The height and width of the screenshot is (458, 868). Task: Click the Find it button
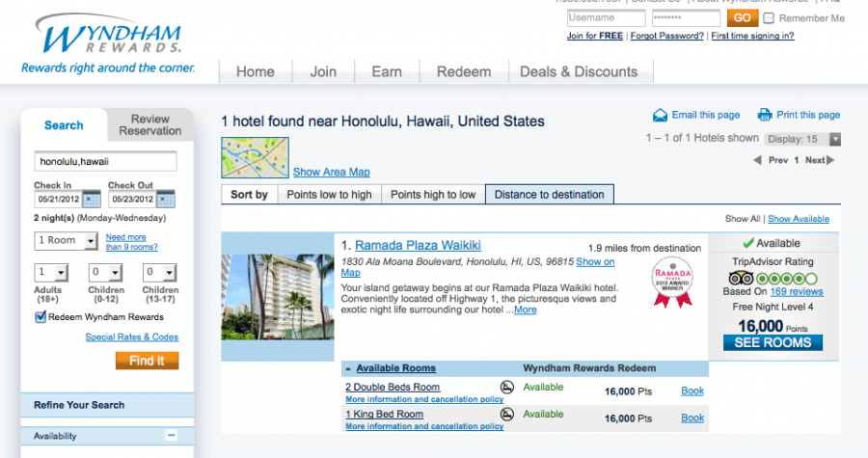(x=148, y=361)
